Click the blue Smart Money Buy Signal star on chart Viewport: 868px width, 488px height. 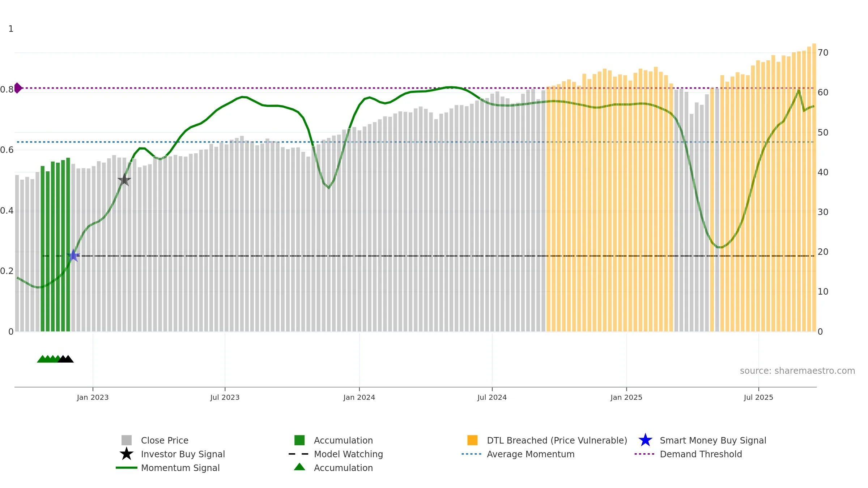(x=73, y=256)
